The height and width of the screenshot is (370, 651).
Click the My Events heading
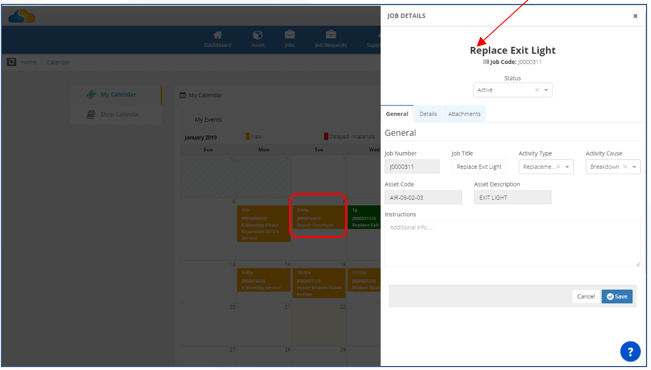tap(208, 120)
